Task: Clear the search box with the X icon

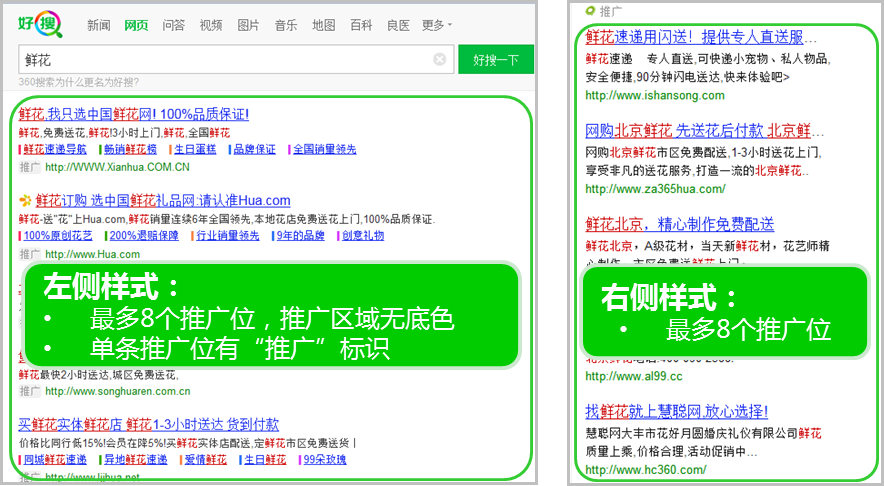Action: tap(439, 60)
